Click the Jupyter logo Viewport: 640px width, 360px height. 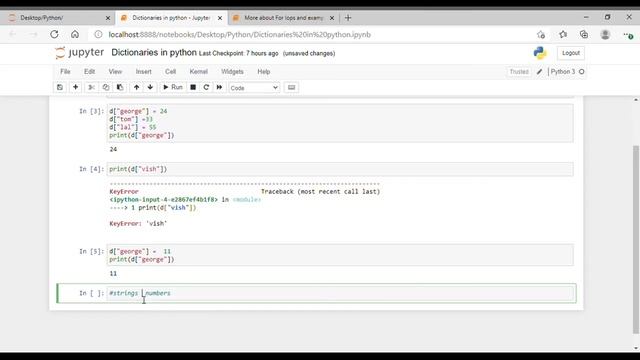(x=80, y=53)
